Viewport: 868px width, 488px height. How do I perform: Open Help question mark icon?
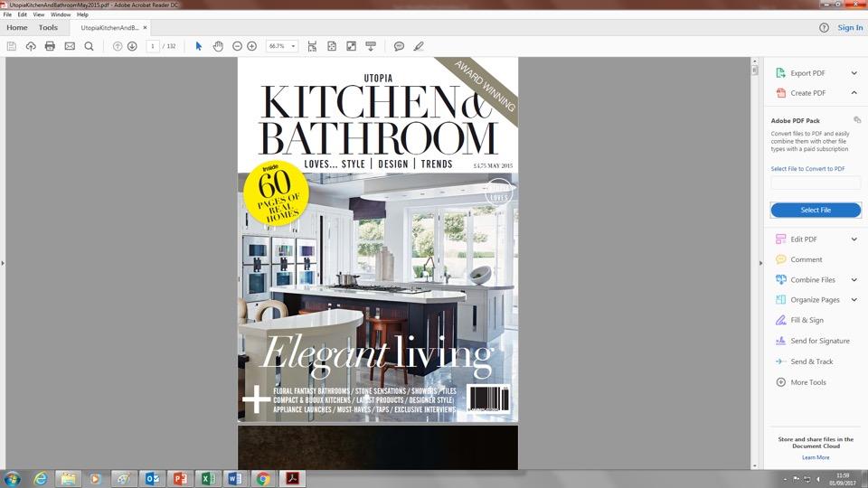tap(824, 28)
